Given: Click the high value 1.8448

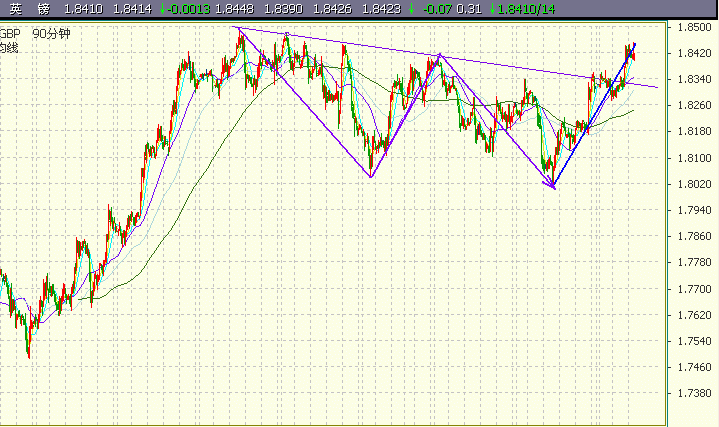Looking at the screenshot, I should pyautogui.click(x=234, y=9).
